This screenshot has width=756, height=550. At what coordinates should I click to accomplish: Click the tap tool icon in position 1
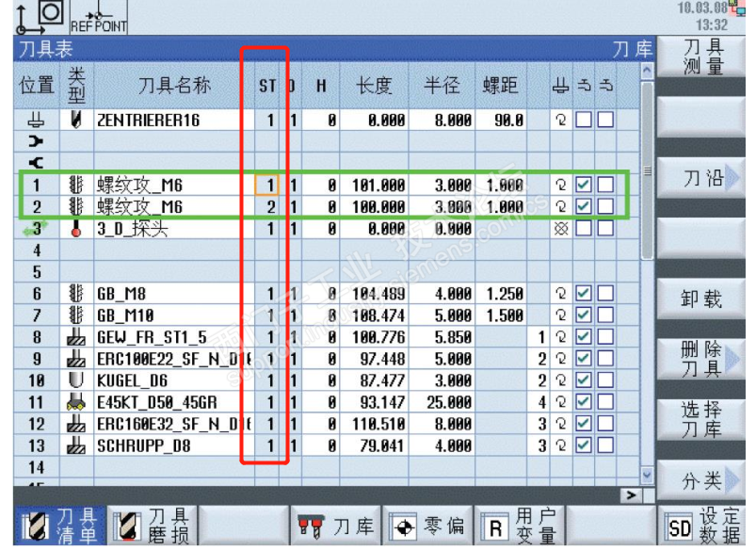75,185
